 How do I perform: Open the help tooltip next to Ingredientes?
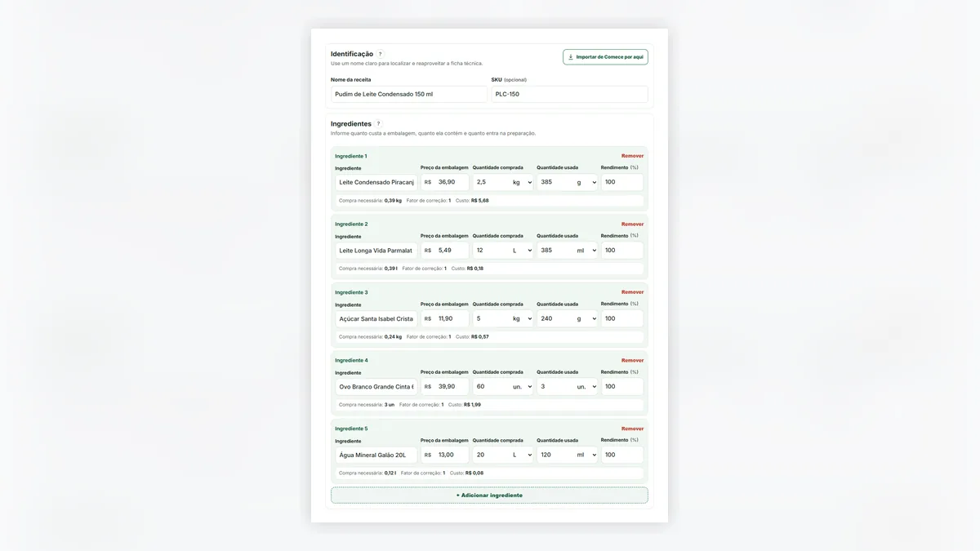[x=378, y=124]
